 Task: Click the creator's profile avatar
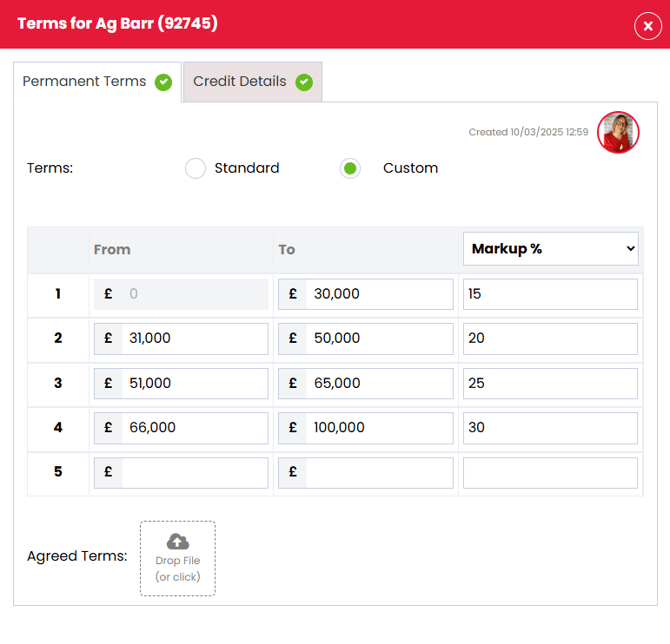point(618,132)
